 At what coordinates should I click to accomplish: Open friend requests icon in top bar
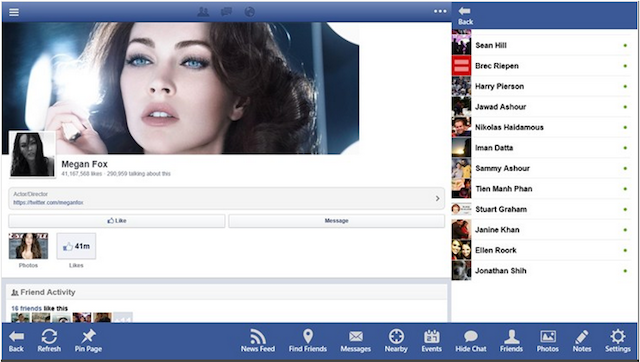pyautogui.click(x=203, y=12)
